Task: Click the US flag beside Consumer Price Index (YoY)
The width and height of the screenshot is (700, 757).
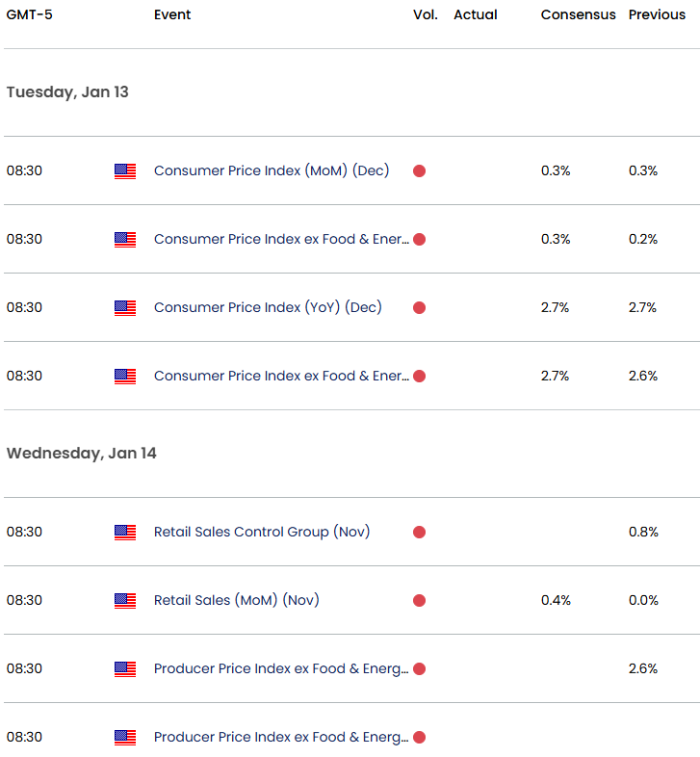Action: click(125, 308)
